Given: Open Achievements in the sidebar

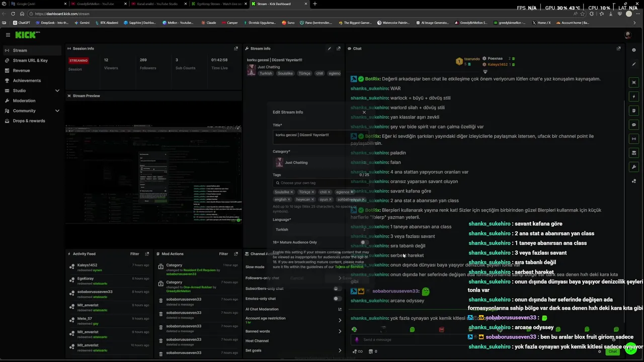Looking at the screenshot, I should pyautogui.click(x=31, y=80).
